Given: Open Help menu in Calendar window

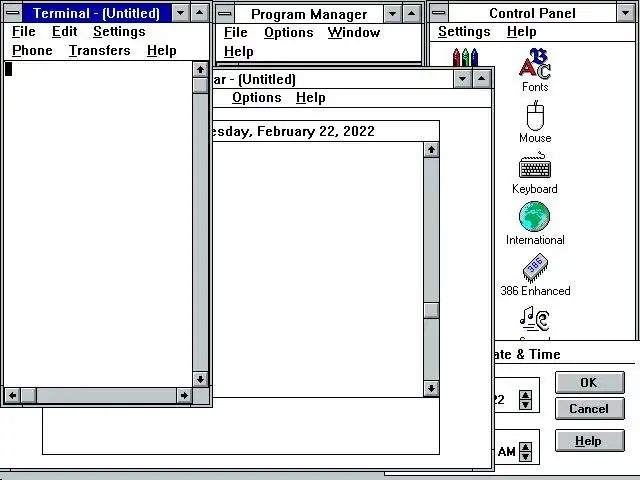Looking at the screenshot, I should coord(311,98).
